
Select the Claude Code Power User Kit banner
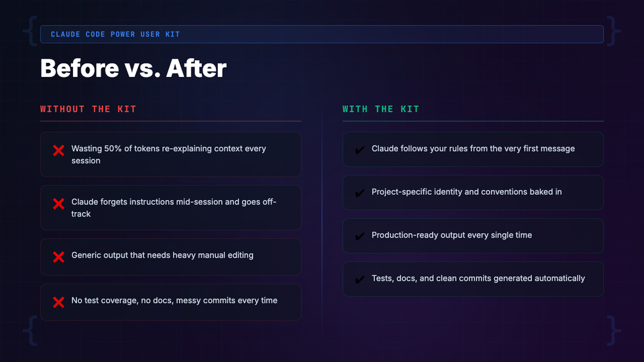click(x=321, y=34)
